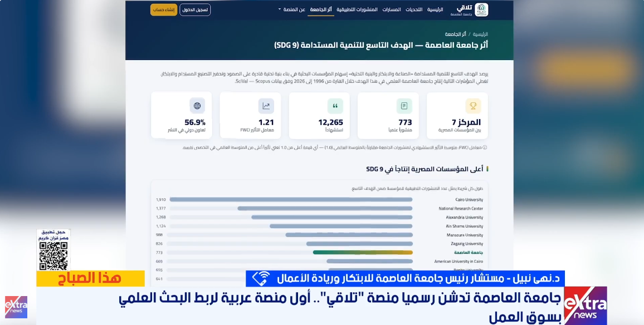Image resolution: width=644 pixels, height=325 pixels.
Task: Click the 'Mansoura University' label
Action: pos(465,235)
